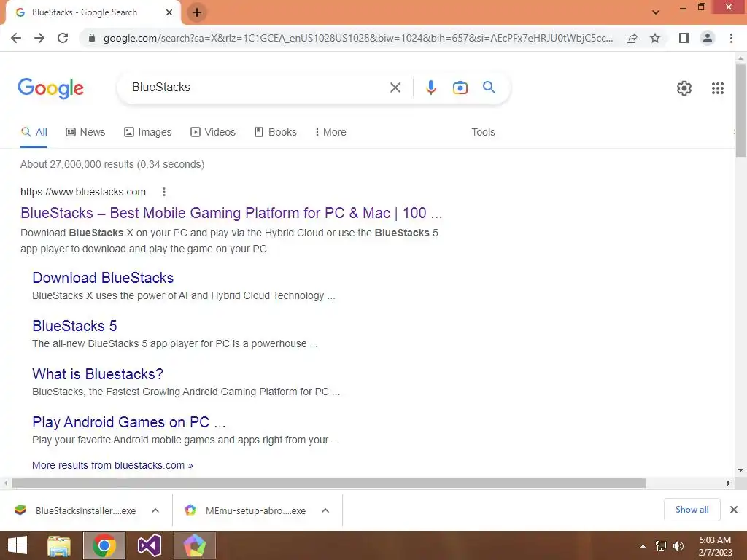Bookmark this page with the star
Viewport: 747px width, 560px height.
point(655,38)
